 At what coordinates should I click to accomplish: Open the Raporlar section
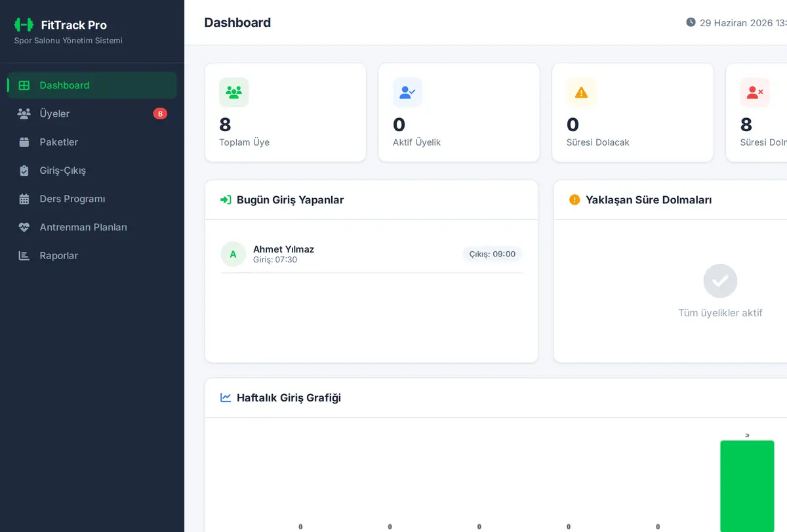(x=92, y=256)
